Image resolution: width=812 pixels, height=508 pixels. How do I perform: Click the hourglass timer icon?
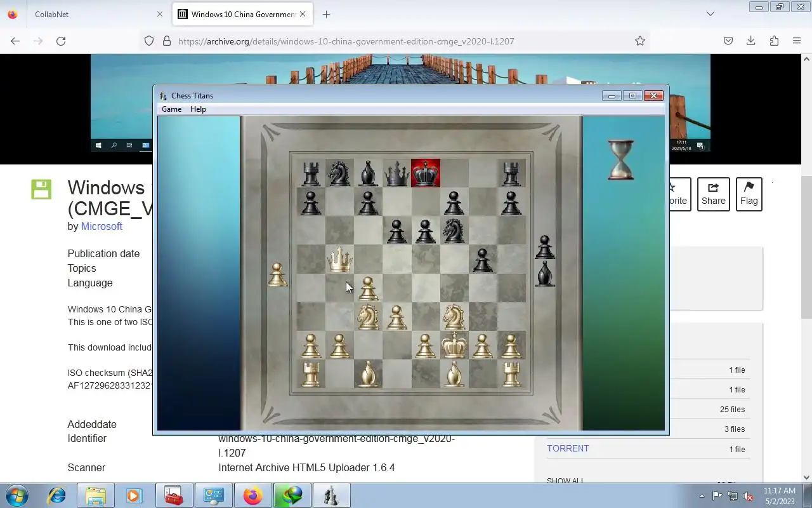(620, 160)
